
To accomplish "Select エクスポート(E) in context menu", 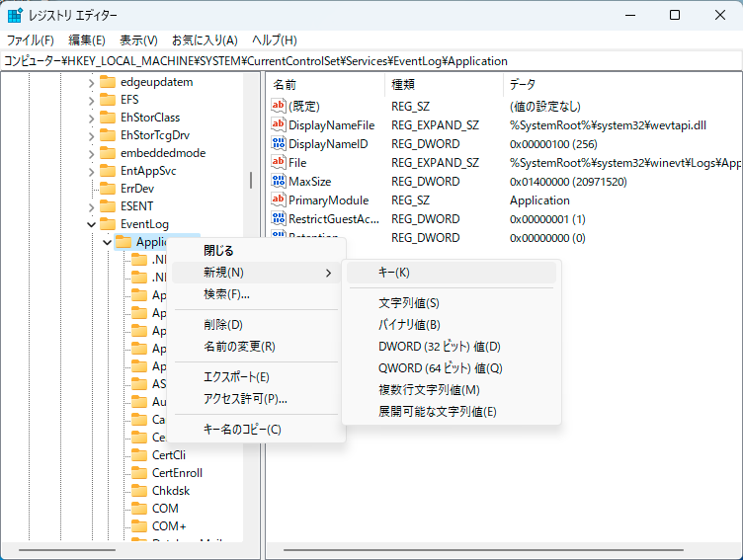I will click(x=236, y=377).
